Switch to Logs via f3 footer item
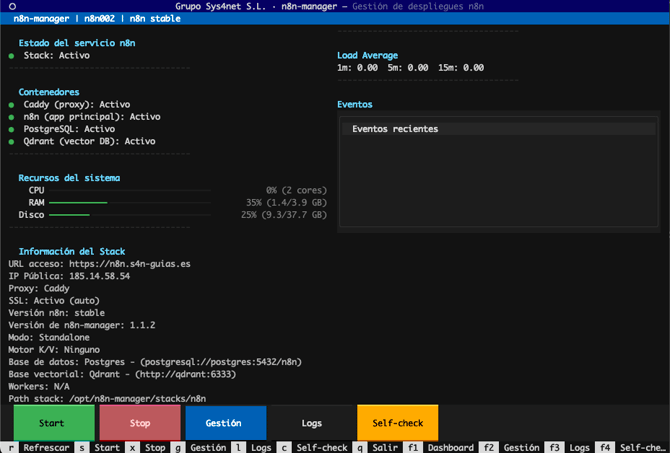 (579, 447)
